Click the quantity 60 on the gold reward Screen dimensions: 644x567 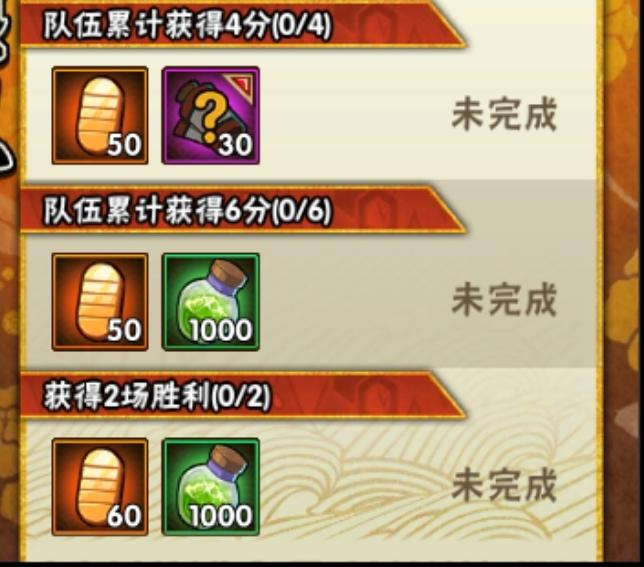(x=124, y=516)
